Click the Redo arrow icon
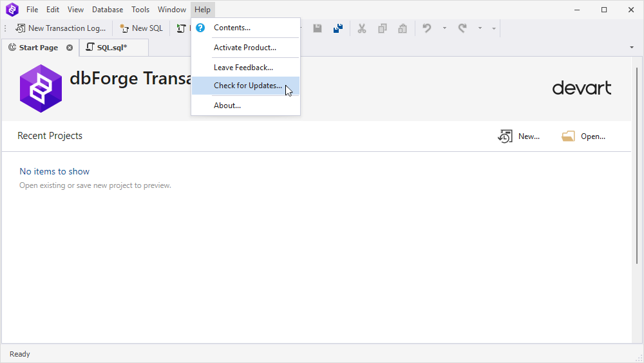Image resolution: width=644 pixels, height=363 pixels. (x=462, y=28)
